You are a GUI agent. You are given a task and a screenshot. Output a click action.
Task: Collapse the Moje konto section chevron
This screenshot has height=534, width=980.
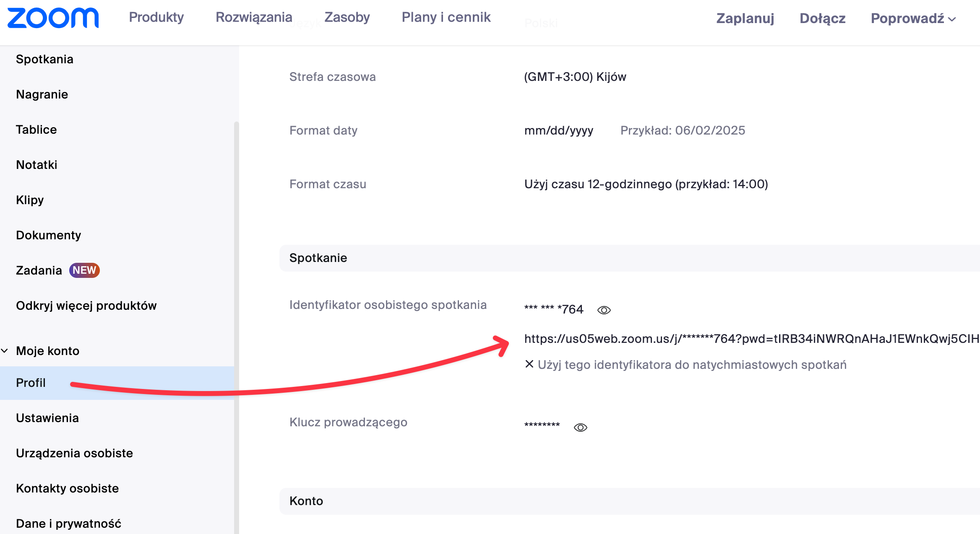5,351
